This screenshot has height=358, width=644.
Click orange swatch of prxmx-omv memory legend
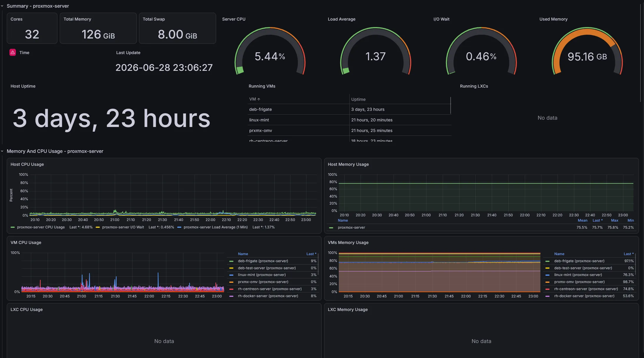point(547,282)
